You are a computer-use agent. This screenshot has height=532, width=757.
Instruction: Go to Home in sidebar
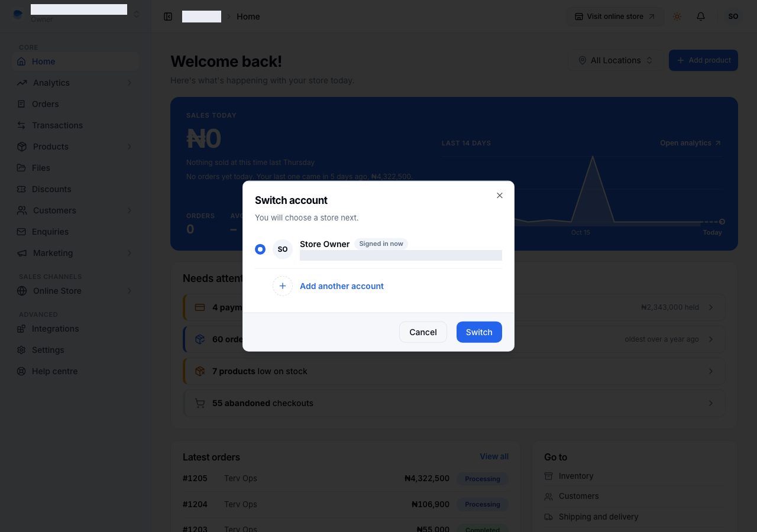point(75,61)
